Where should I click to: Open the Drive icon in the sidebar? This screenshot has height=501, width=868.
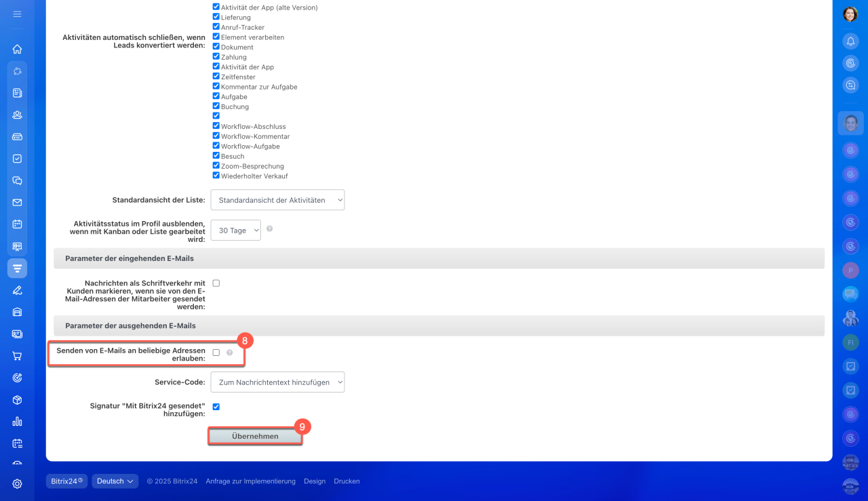[18, 136]
